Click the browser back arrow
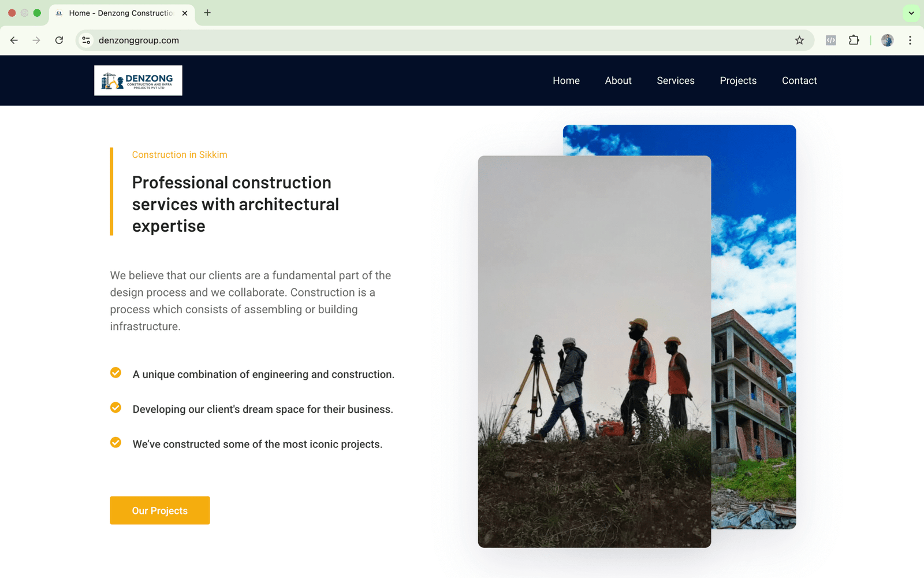This screenshot has height=578, width=924. [x=14, y=40]
